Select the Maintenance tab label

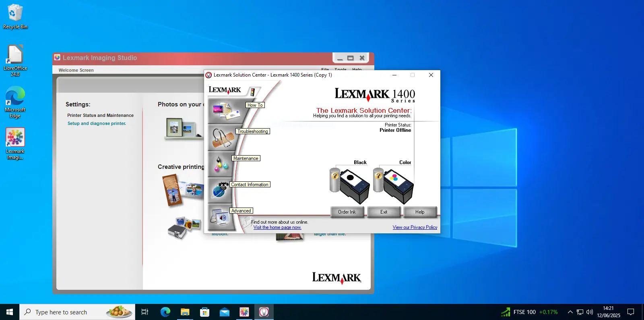click(x=246, y=158)
